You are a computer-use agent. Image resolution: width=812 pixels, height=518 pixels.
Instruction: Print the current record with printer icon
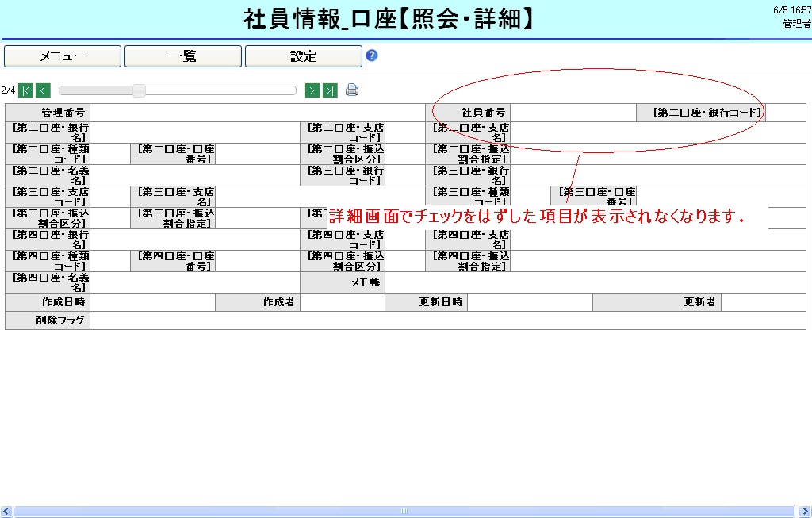pos(352,90)
